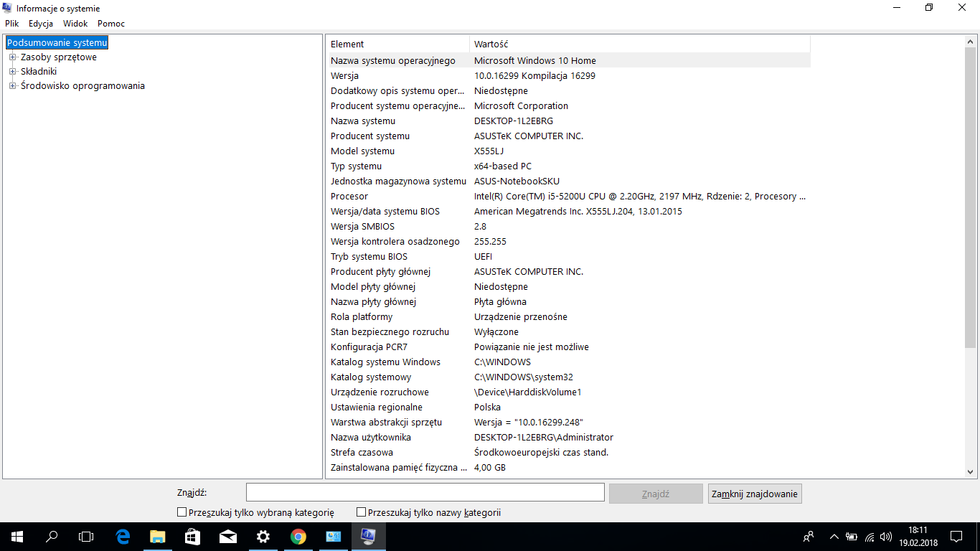Open People icon in system tray
The width and height of the screenshot is (980, 551).
pyautogui.click(x=809, y=536)
